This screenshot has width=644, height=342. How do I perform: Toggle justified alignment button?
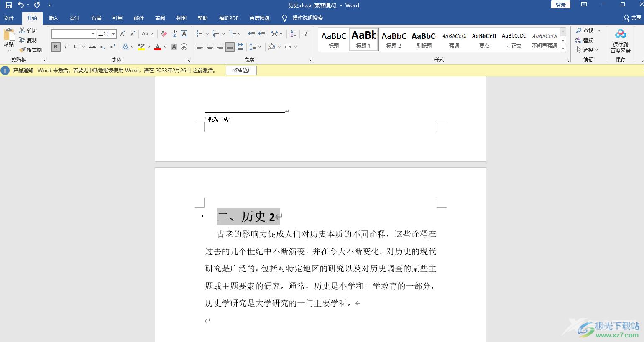[230, 47]
